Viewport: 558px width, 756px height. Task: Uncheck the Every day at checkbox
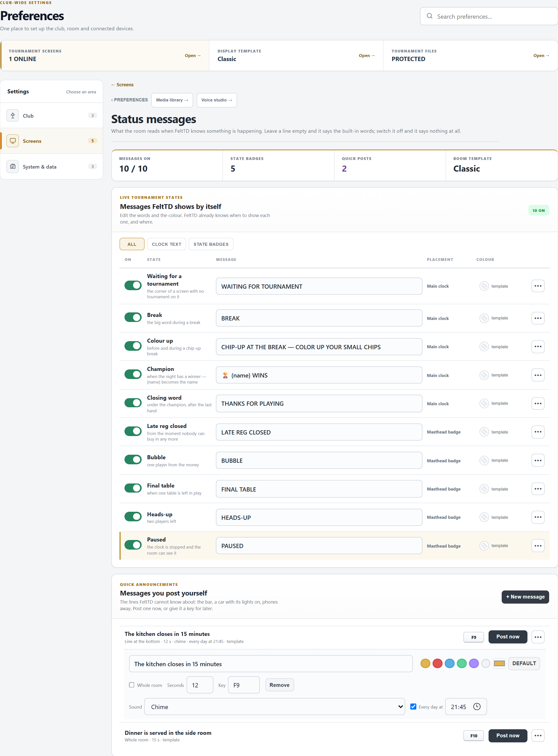click(413, 706)
